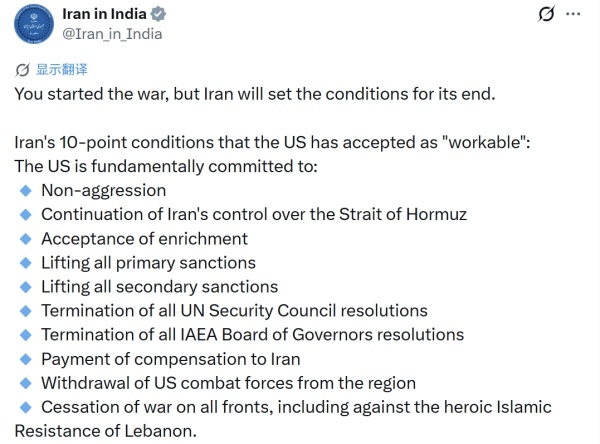Click the diamond before Lifting all secondary sanctions
The image size is (600, 444).
(26, 287)
